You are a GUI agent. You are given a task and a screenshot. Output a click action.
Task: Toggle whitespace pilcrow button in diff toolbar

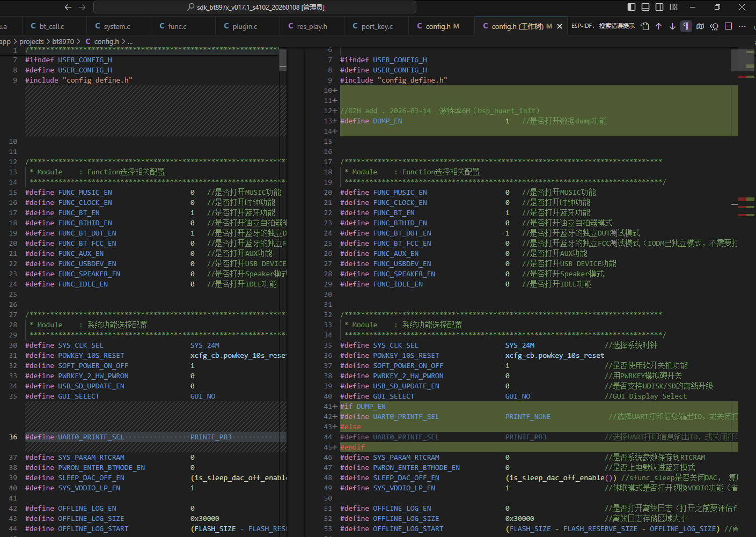(686, 26)
